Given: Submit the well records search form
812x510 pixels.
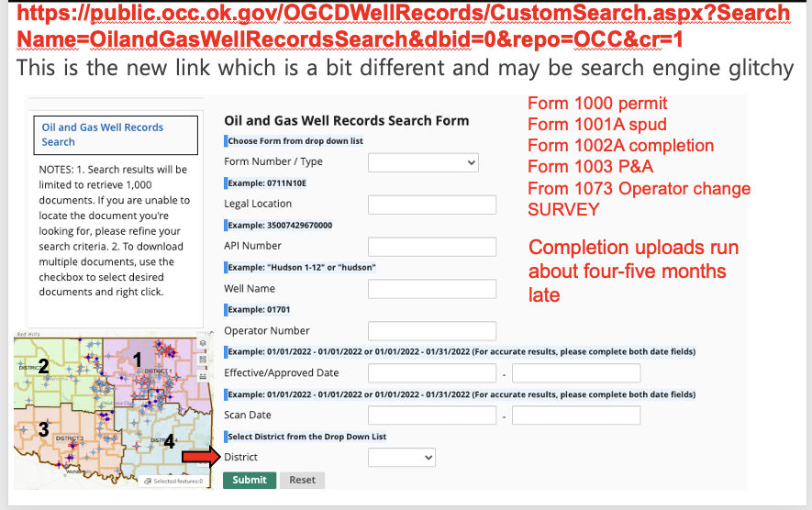Looking at the screenshot, I should coord(249,480).
